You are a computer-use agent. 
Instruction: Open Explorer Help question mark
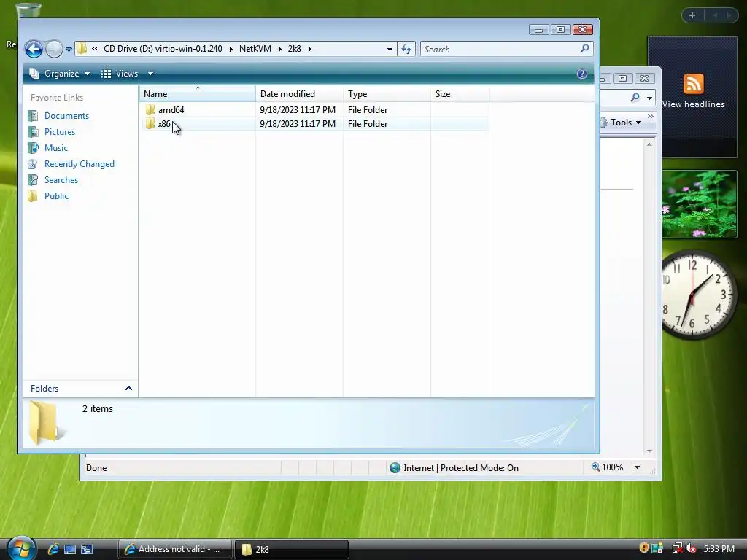click(581, 74)
